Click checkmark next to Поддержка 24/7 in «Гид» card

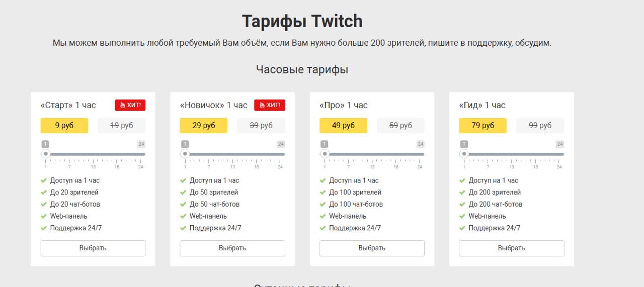tap(462, 228)
